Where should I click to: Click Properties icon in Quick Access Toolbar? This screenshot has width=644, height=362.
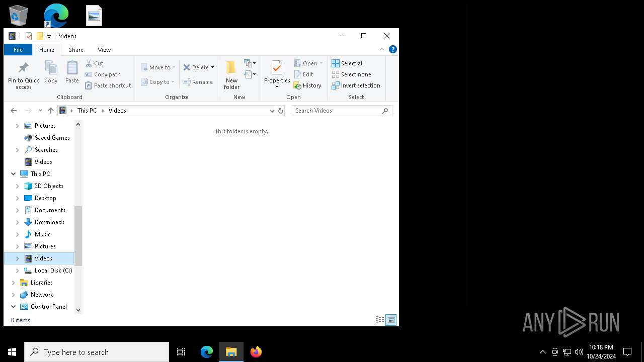[29, 36]
